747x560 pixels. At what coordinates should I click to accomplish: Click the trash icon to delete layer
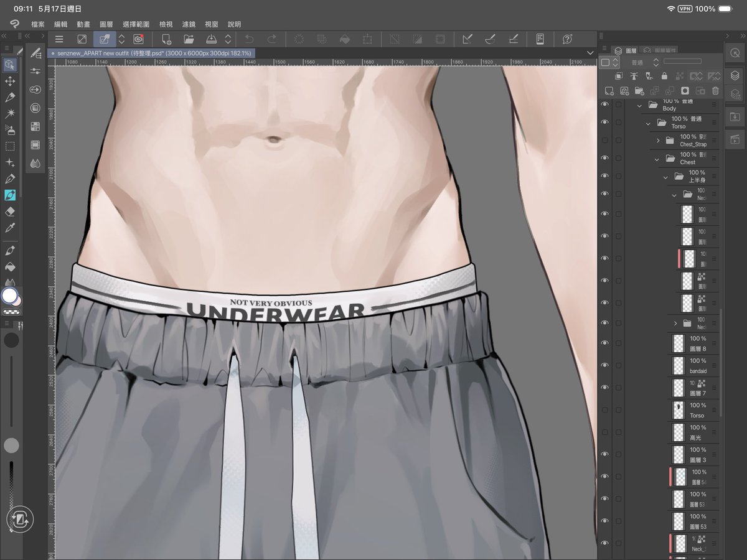click(x=715, y=91)
